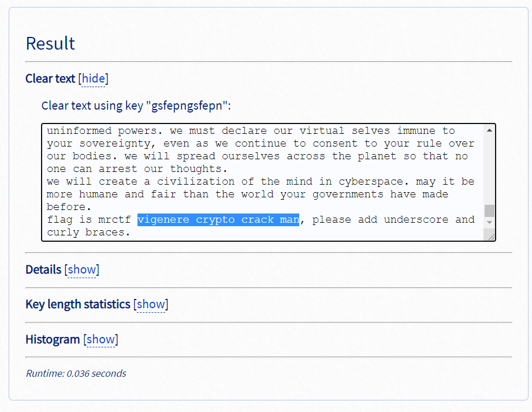Show the Details section
The image size is (532, 412).
82,269
